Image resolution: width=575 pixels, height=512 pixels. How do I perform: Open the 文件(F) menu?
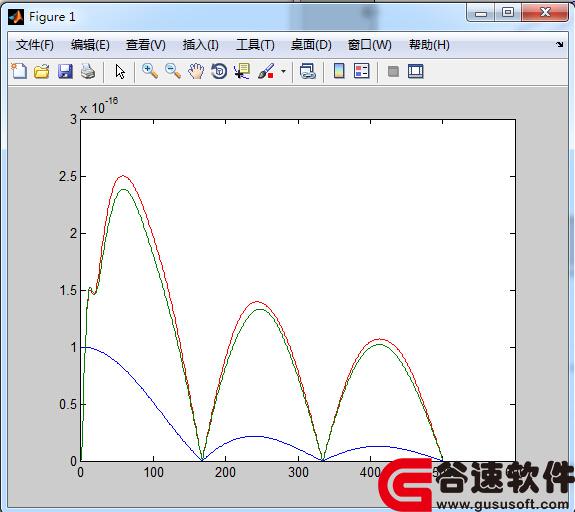pyautogui.click(x=35, y=45)
